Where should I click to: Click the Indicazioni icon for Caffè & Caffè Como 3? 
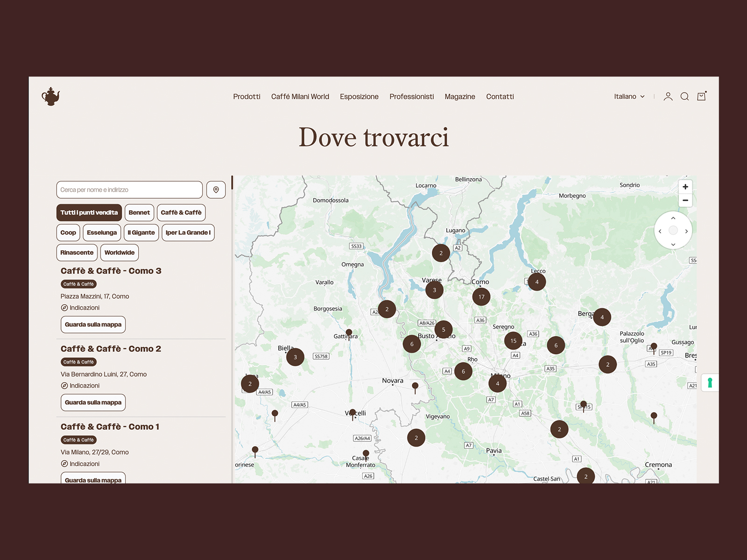(x=64, y=308)
